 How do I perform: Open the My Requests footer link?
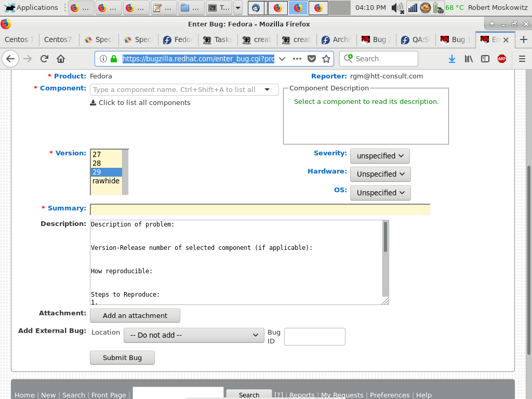(342, 395)
